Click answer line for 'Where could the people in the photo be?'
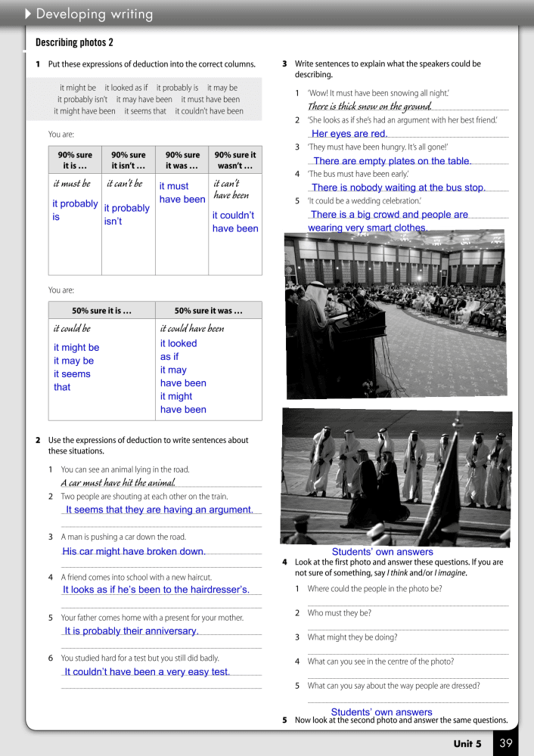 [x=408, y=601]
